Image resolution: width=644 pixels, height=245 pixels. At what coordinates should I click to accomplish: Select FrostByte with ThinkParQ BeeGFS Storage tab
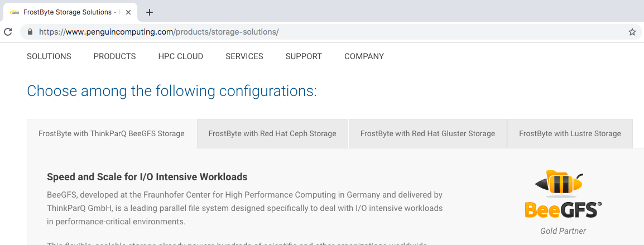click(112, 133)
